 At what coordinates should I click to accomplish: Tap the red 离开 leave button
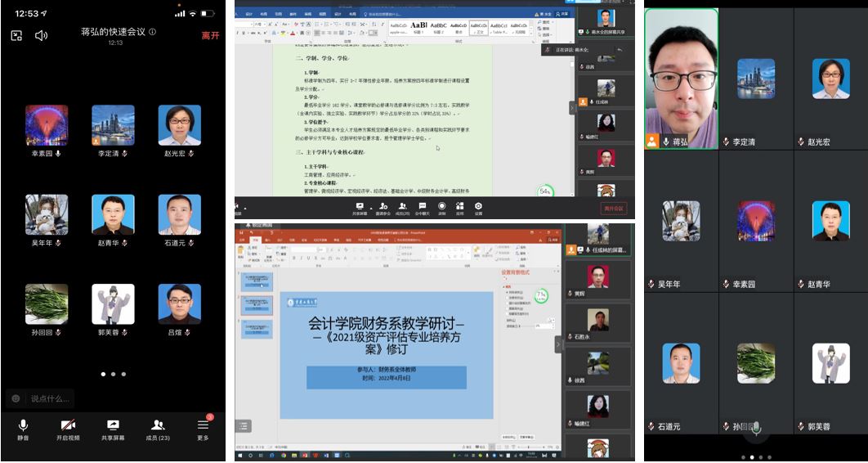(210, 35)
